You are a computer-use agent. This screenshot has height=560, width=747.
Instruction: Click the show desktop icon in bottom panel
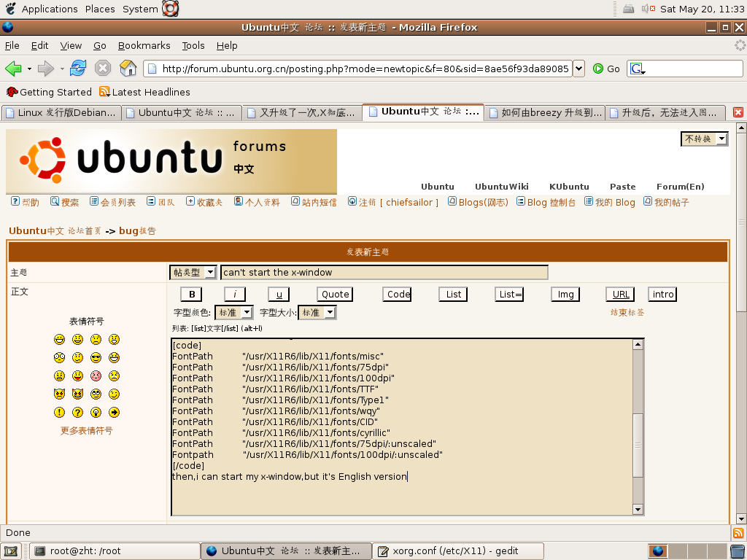click(10, 551)
